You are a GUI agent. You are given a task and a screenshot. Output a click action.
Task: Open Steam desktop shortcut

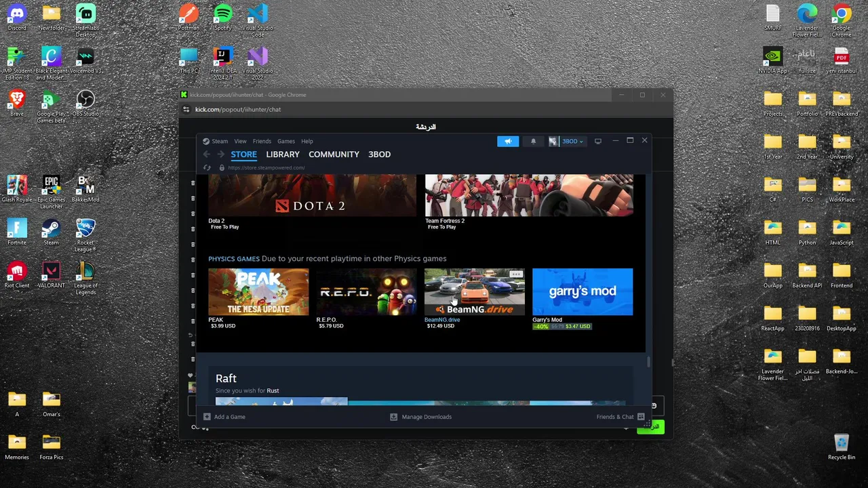52,232
